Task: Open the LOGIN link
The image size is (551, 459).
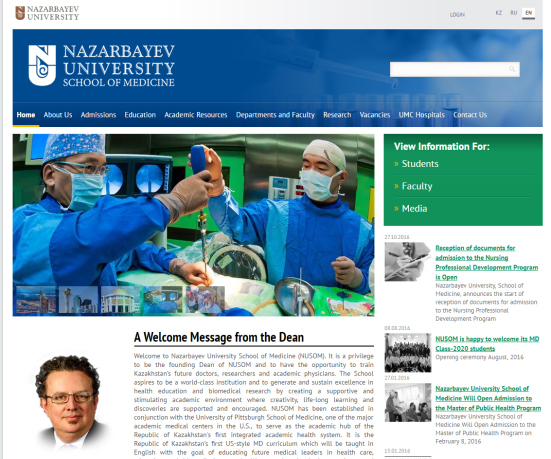Action: point(457,15)
